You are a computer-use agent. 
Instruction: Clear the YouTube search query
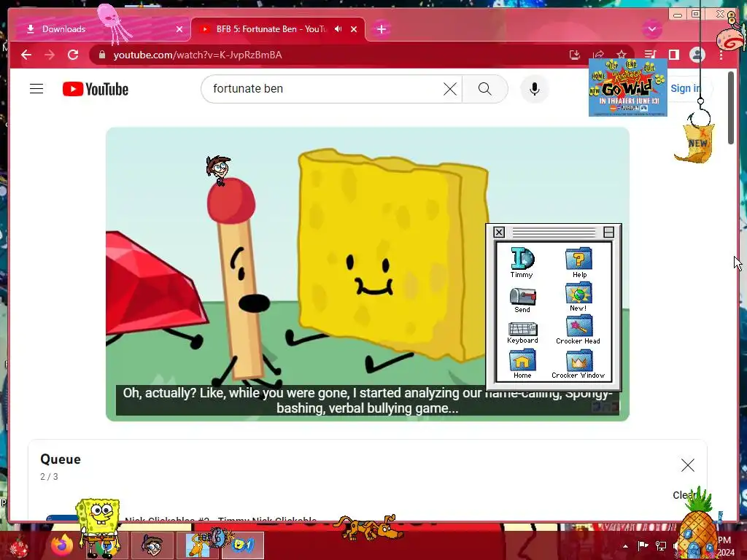click(449, 89)
